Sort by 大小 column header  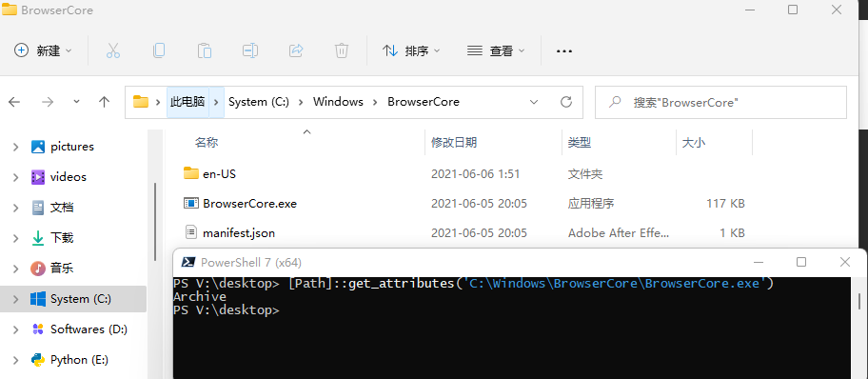(x=694, y=143)
